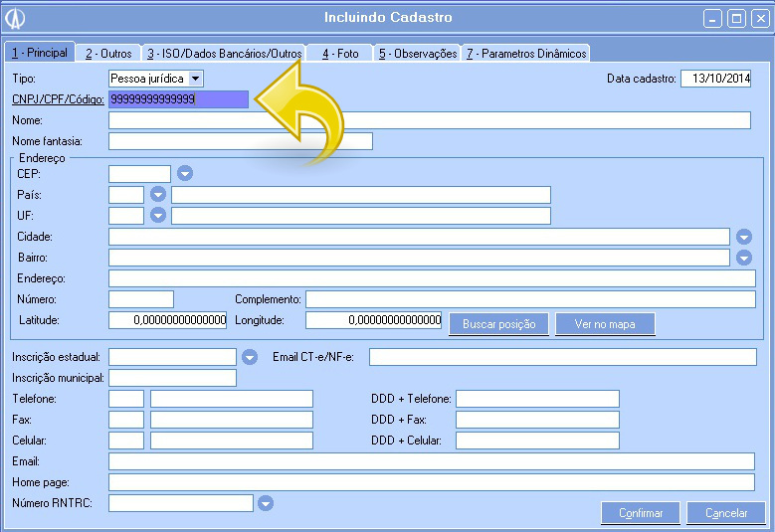This screenshot has height=532, width=775.
Task: Open the Número RNTRC lookup arrow
Action: [266, 504]
